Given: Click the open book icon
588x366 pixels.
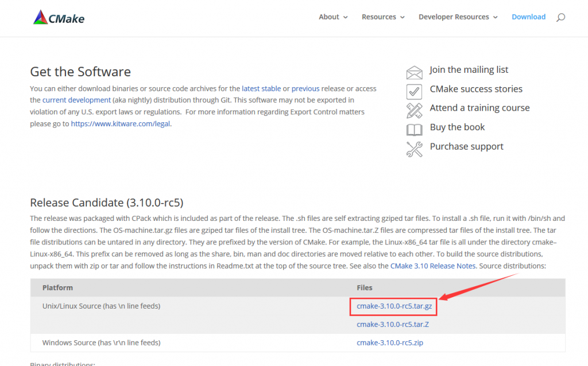Looking at the screenshot, I should click(415, 130).
